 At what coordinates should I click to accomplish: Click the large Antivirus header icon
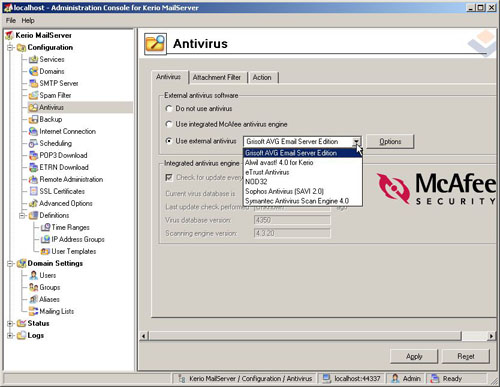point(155,44)
